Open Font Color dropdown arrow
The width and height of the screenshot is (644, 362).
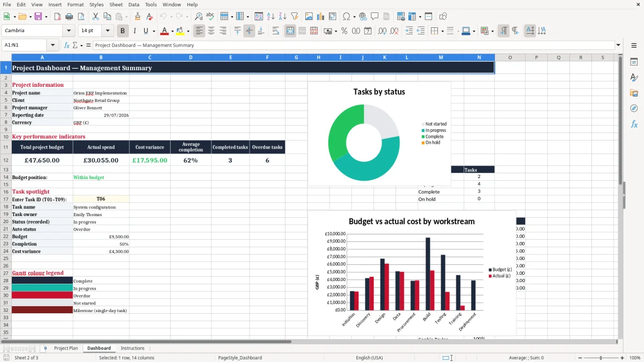tap(172, 31)
